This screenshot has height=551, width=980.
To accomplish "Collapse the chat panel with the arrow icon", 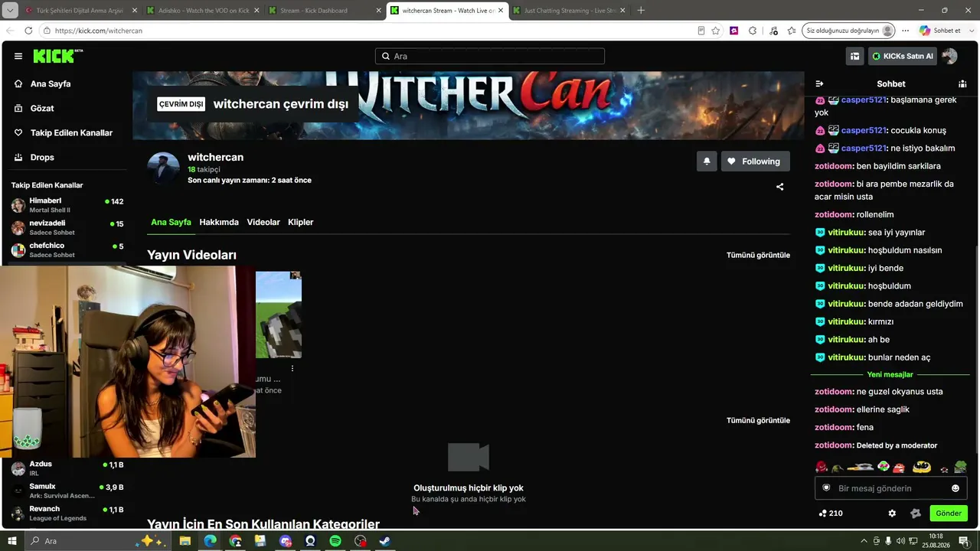I will (819, 83).
